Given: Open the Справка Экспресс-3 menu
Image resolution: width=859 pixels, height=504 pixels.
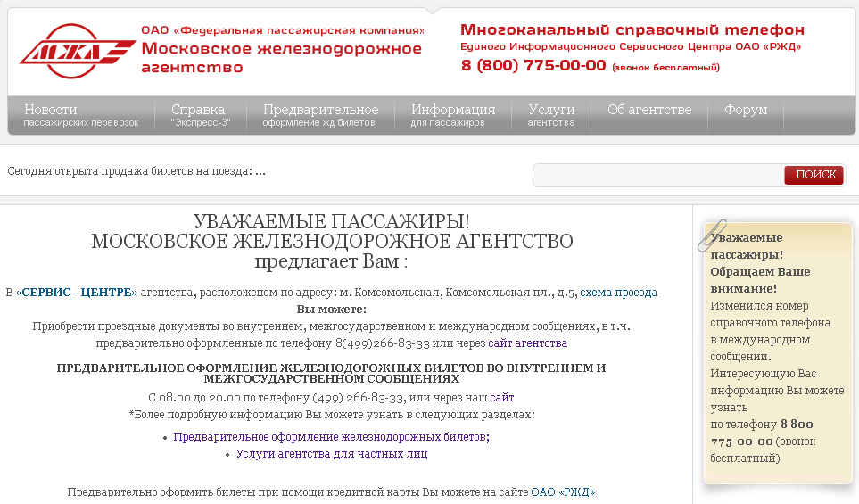Looking at the screenshot, I should click(x=200, y=115).
